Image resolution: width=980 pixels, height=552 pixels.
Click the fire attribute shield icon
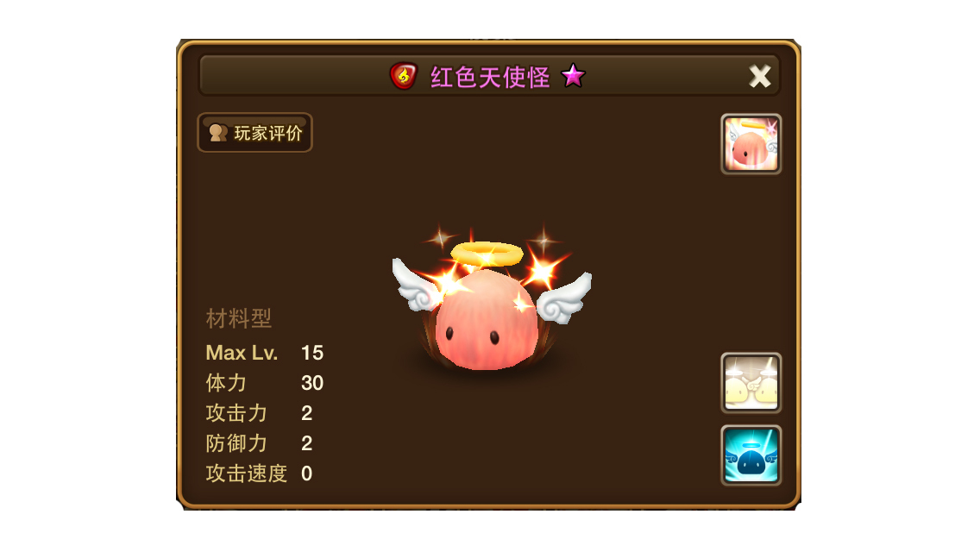coord(403,76)
